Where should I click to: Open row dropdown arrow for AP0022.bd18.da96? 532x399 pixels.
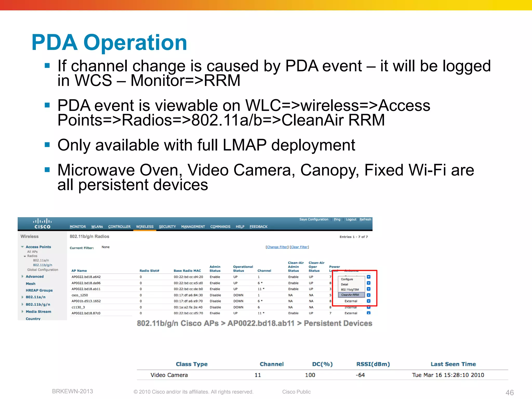pos(369,283)
